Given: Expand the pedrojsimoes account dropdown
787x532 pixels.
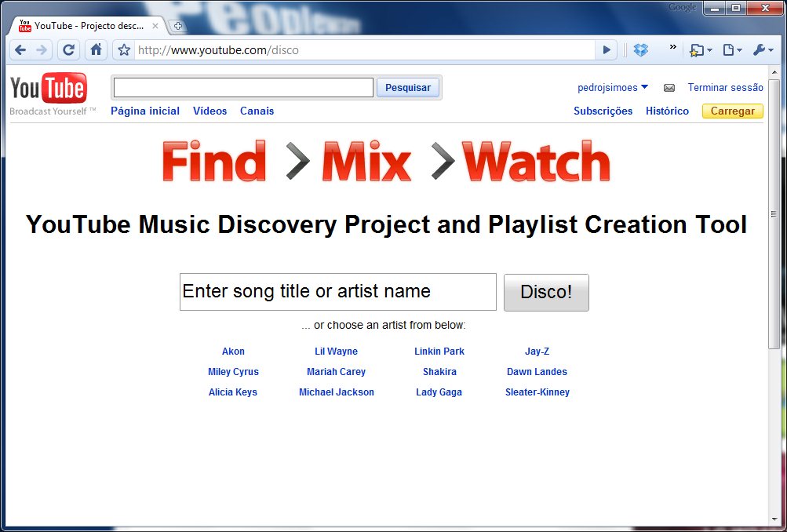Looking at the screenshot, I should [612, 88].
